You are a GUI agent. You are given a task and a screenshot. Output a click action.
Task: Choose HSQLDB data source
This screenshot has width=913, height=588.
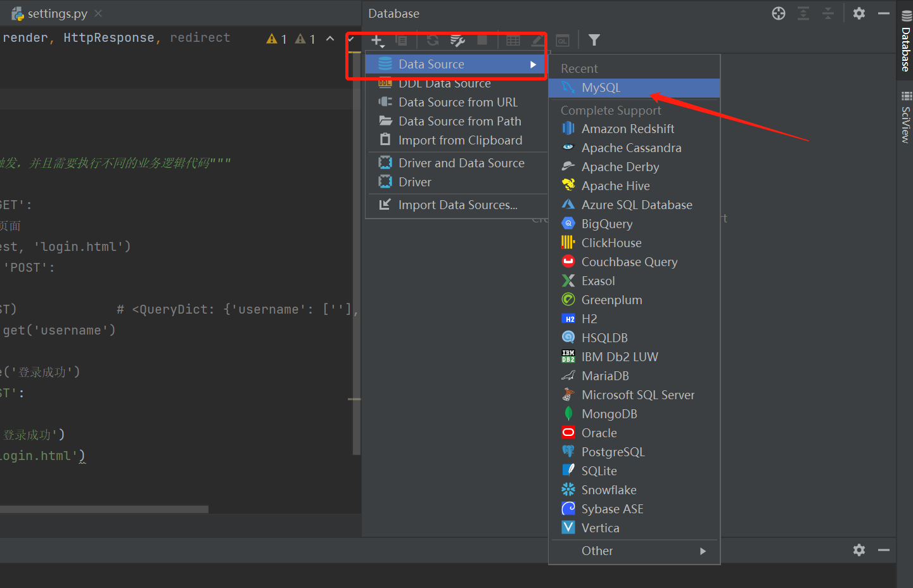(x=634, y=338)
